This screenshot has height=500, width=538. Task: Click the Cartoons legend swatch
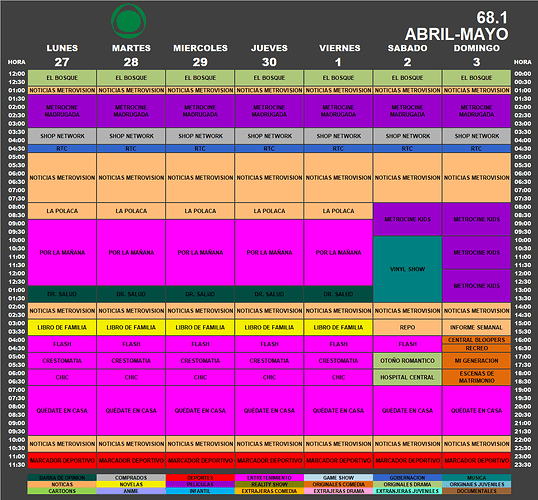(62, 491)
